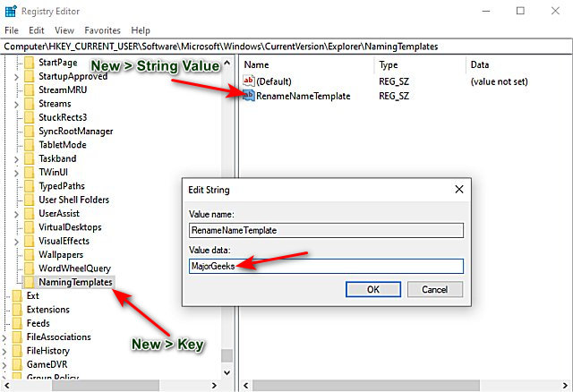Expand the Taskband key arrow
Screen dimensions: 573x392
16,159
